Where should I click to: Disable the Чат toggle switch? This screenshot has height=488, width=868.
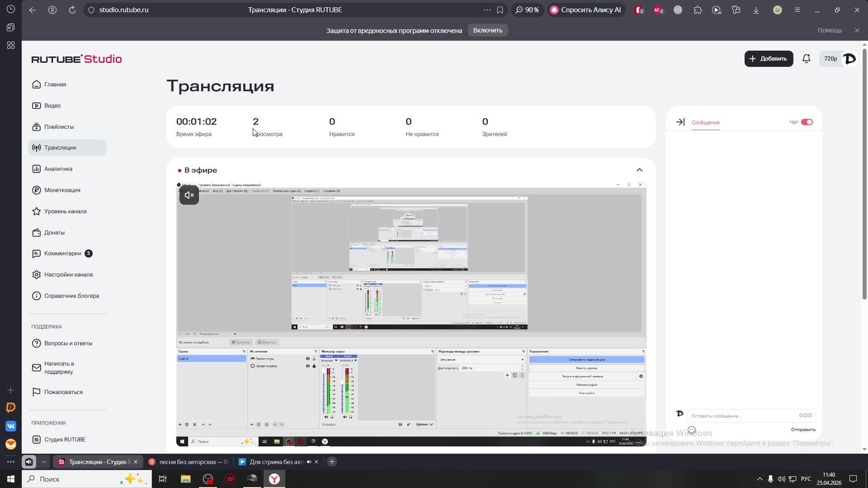[x=807, y=122]
